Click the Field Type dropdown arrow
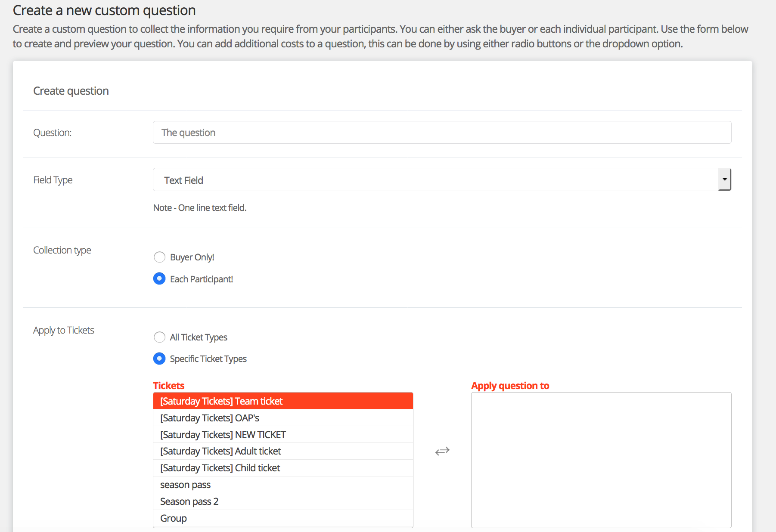776x532 pixels. click(x=724, y=180)
